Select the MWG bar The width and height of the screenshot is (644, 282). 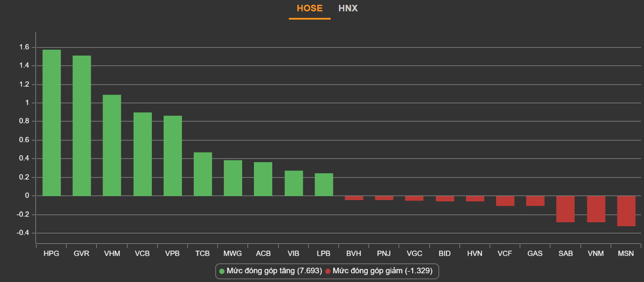pos(233,178)
